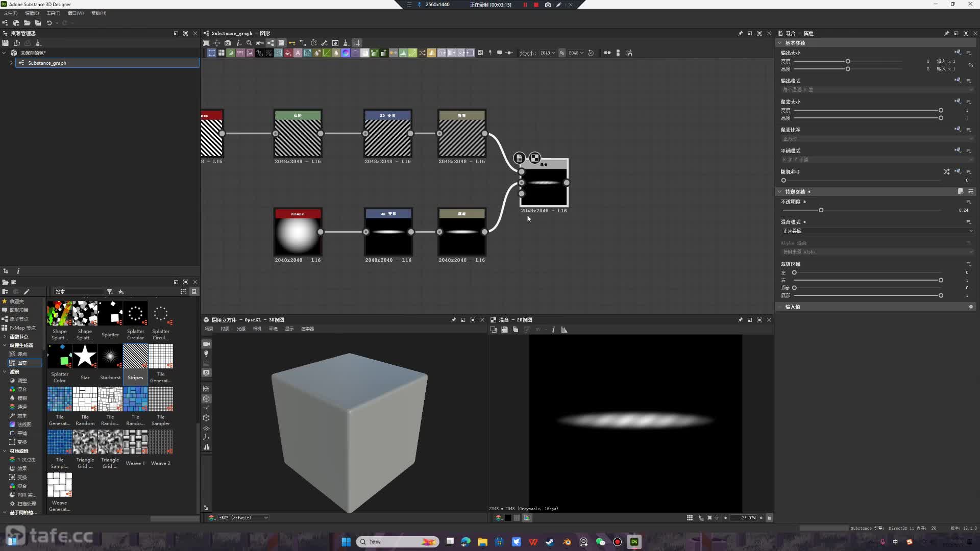Screen dimensions: 980x551
Task: Click the search field in the library
Action: pos(79,291)
